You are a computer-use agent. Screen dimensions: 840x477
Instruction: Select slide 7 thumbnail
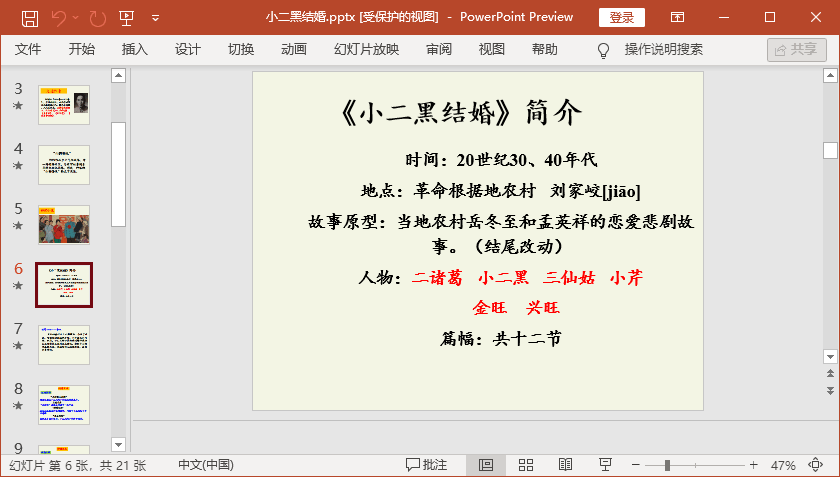64,345
